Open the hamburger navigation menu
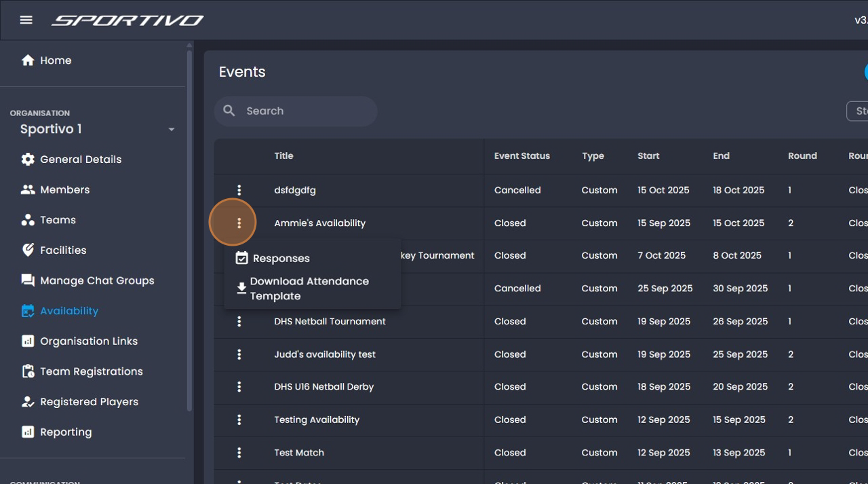Image resolution: width=868 pixels, height=484 pixels. tap(26, 20)
